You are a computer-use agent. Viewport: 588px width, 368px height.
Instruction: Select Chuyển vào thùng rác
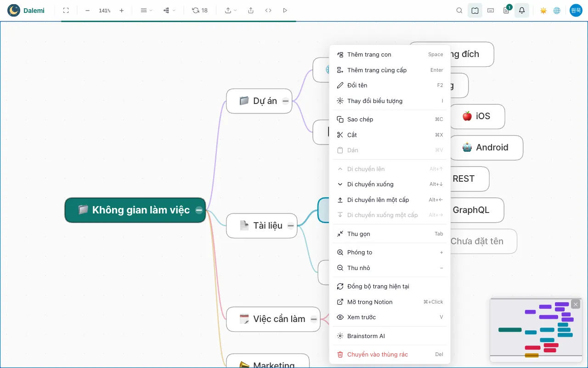pos(390,354)
